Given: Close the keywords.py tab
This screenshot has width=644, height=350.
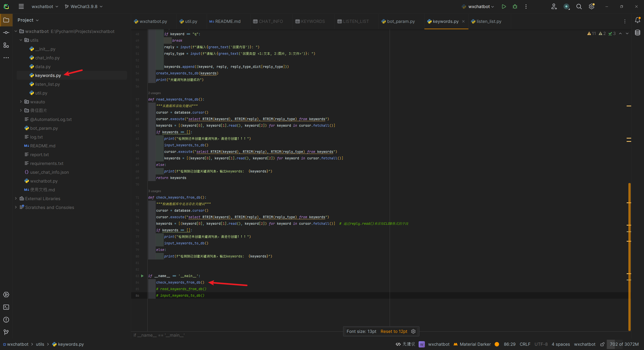Looking at the screenshot, I should pos(463,21).
